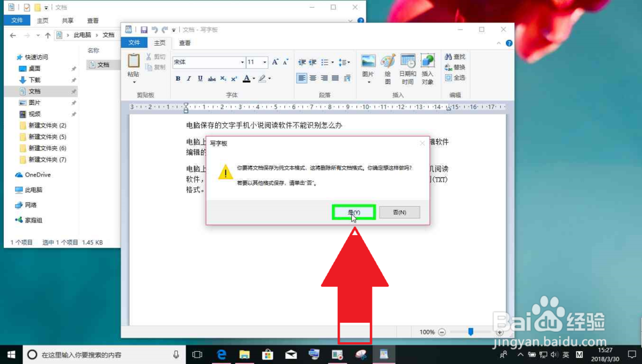
Task: Open the 共享 tab in File Explorer
Action: pos(67,20)
